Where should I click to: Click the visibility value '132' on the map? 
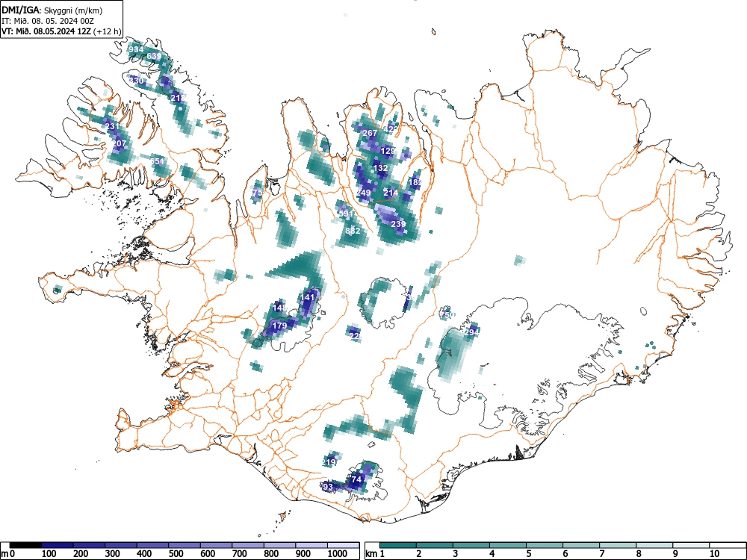coord(380,168)
